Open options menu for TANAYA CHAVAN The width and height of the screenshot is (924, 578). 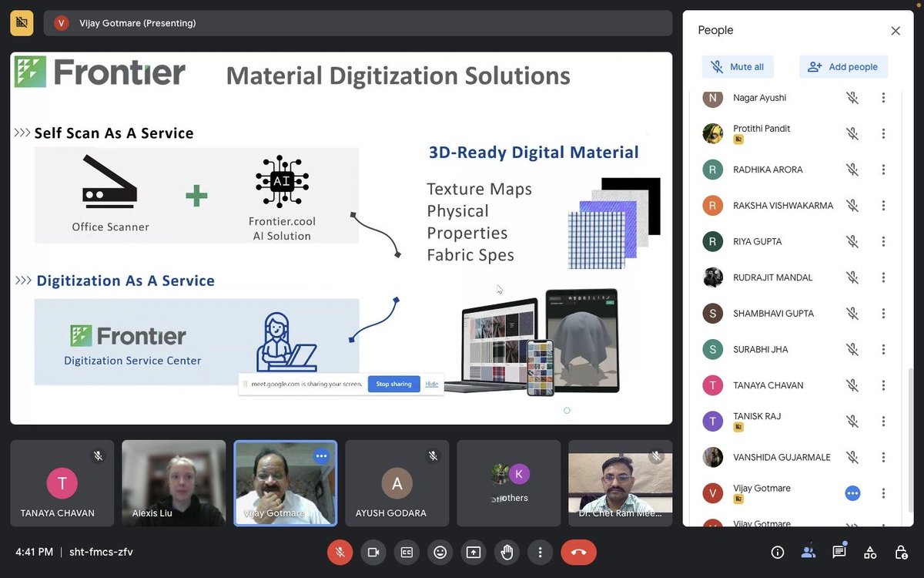pyautogui.click(x=883, y=385)
